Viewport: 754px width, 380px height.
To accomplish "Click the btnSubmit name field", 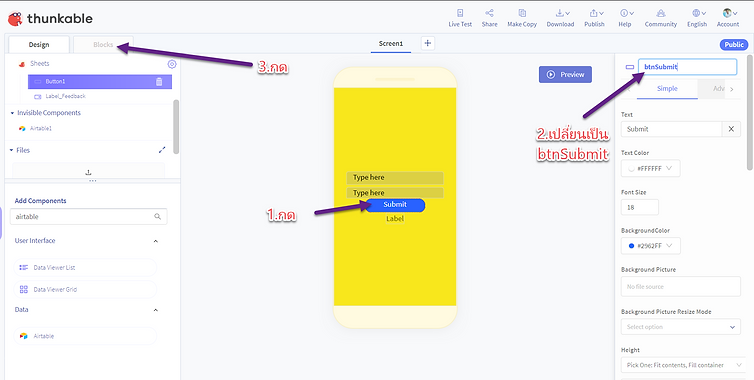I will [x=688, y=67].
